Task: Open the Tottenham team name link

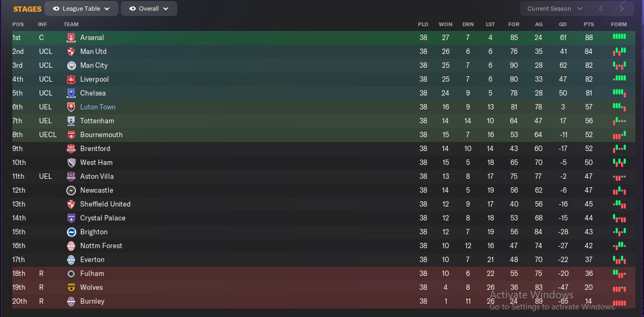Action: [x=97, y=121]
